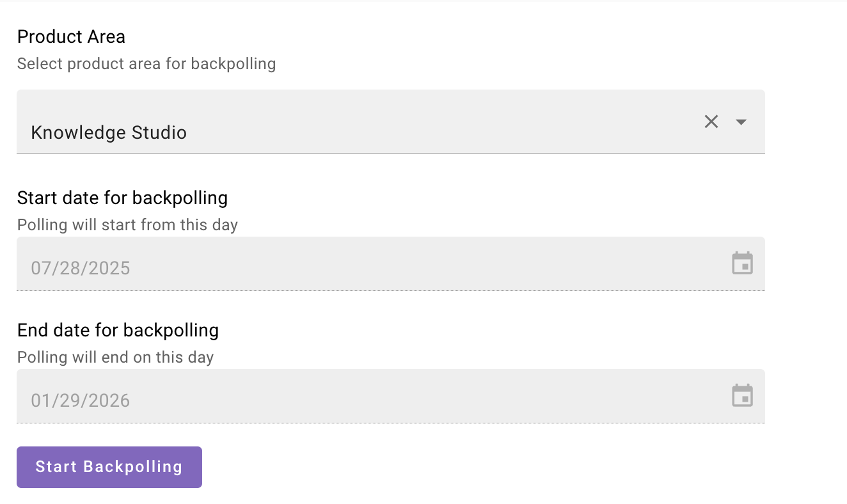Expand the Product Area dropdown arrow
The width and height of the screenshot is (847, 504).
tap(741, 122)
